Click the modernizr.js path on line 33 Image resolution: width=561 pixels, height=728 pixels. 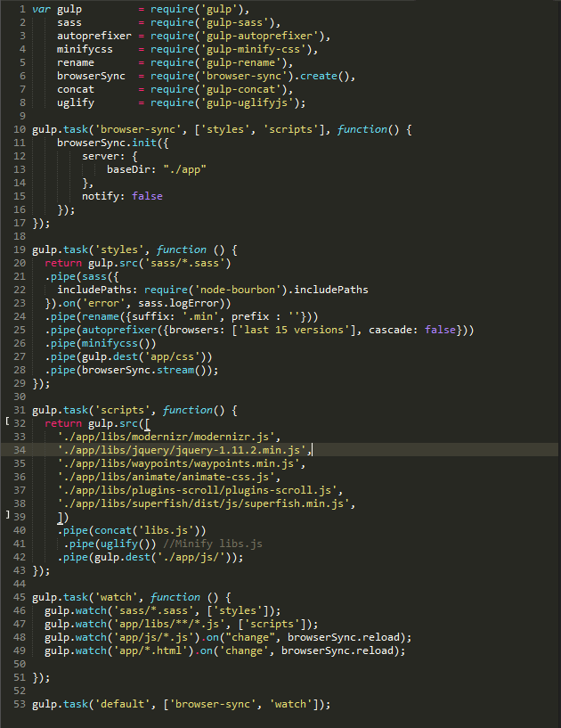coord(168,437)
